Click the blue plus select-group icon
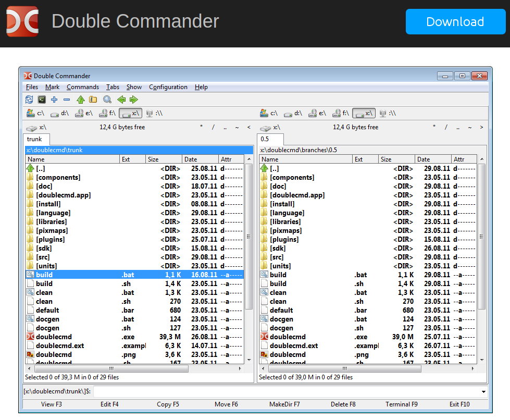Image resolution: width=510 pixels, height=420 pixels. pos(54,100)
